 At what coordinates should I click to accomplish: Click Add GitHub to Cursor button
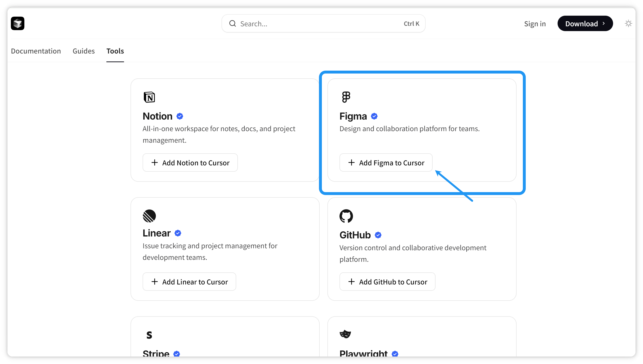387,282
